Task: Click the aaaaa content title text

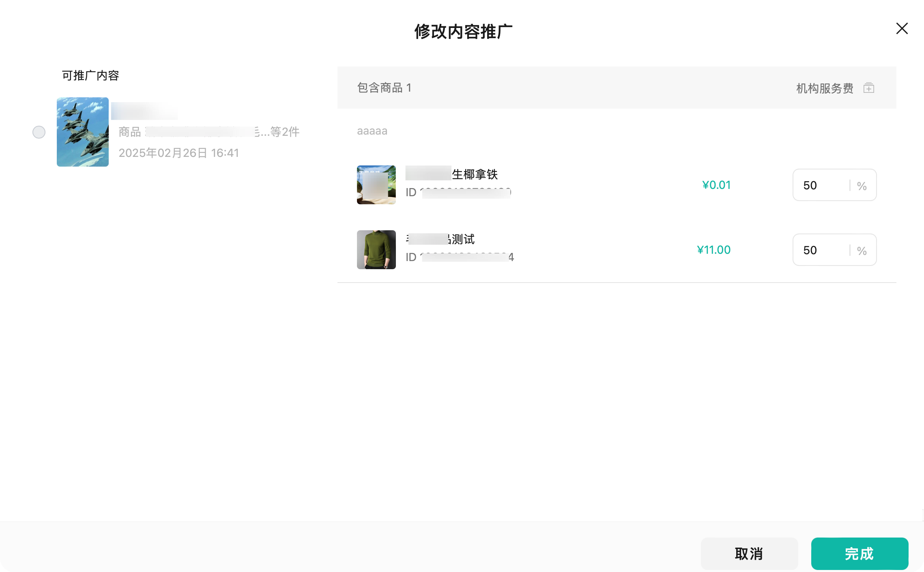Action: tap(372, 131)
